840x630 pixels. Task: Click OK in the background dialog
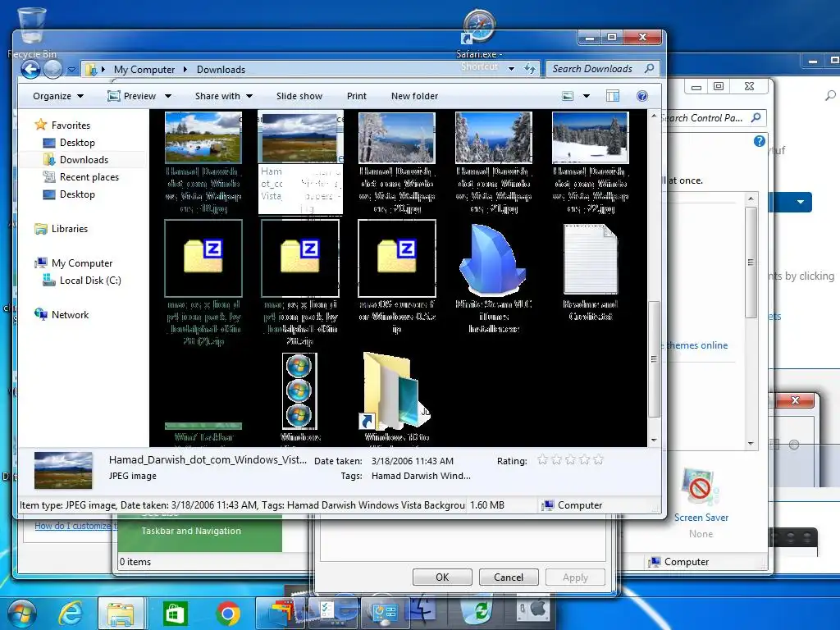point(442,577)
